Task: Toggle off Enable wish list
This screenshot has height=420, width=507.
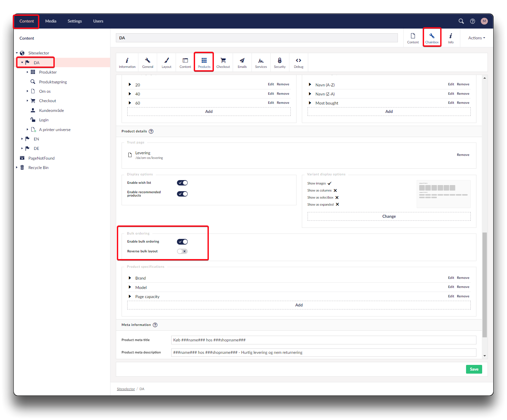Action: [x=182, y=183]
